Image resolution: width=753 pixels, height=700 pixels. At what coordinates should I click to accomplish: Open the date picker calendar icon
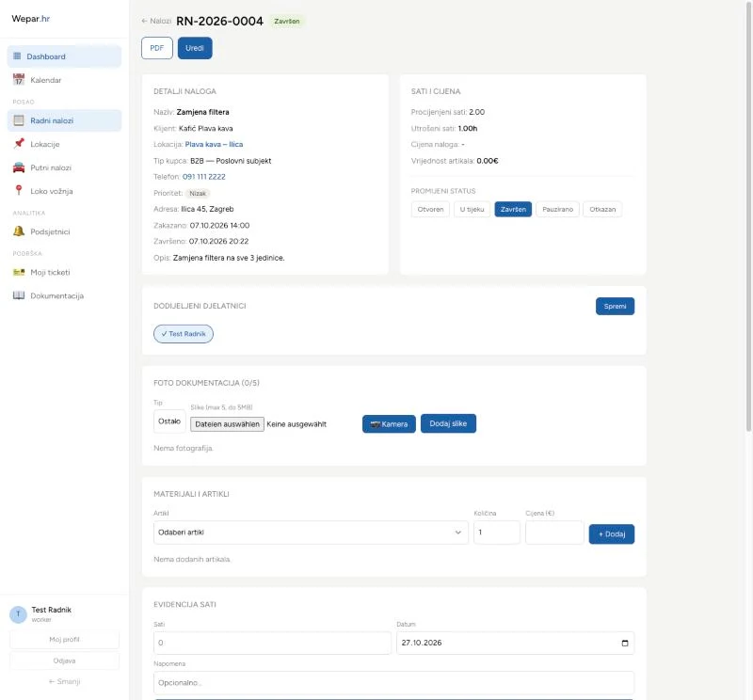tap(625, 643)
